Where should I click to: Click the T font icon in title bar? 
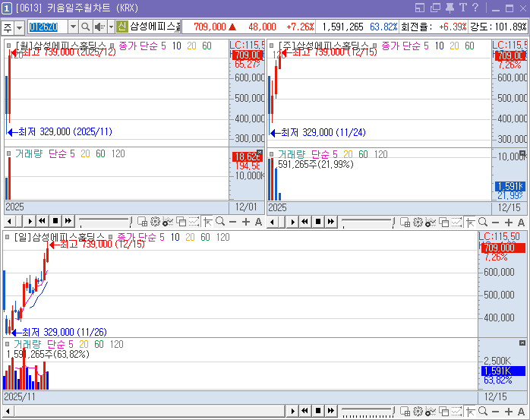point(462,8)
